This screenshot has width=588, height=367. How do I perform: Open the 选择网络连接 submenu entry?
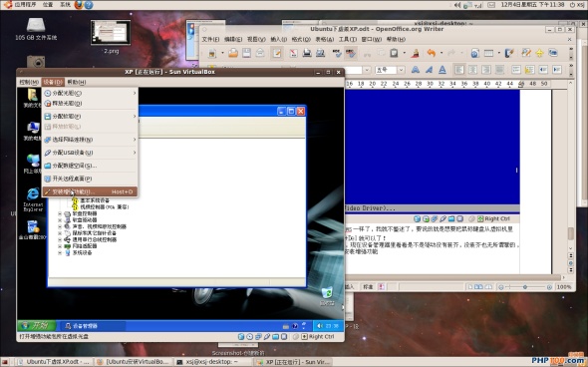90,140
